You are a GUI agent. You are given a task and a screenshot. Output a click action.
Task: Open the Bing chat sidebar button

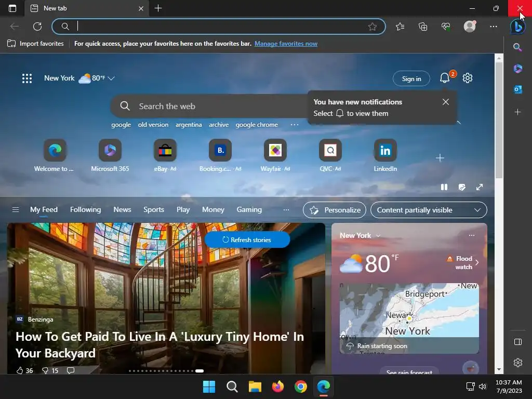tap(518, 26)
